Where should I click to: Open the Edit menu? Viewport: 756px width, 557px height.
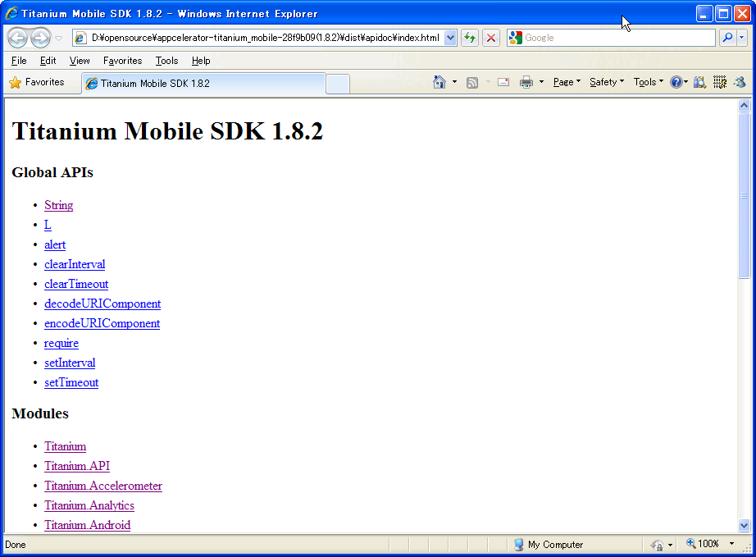[x=48, y=61]
